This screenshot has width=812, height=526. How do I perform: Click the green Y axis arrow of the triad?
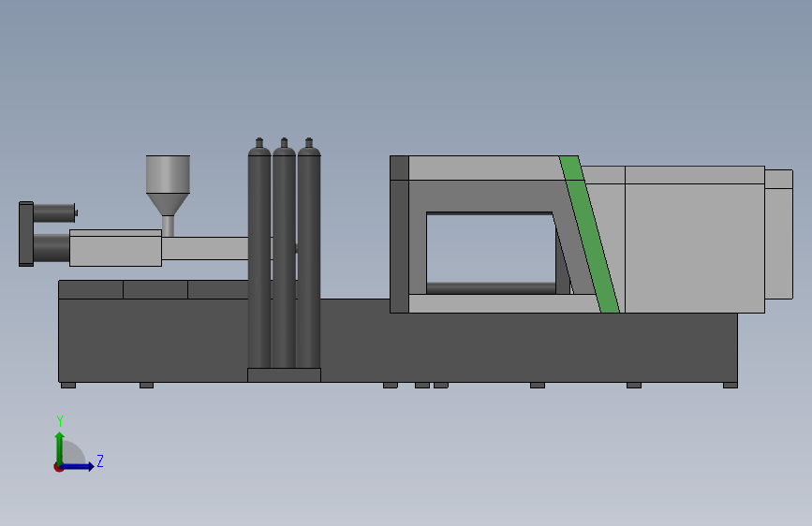point(60,447)
